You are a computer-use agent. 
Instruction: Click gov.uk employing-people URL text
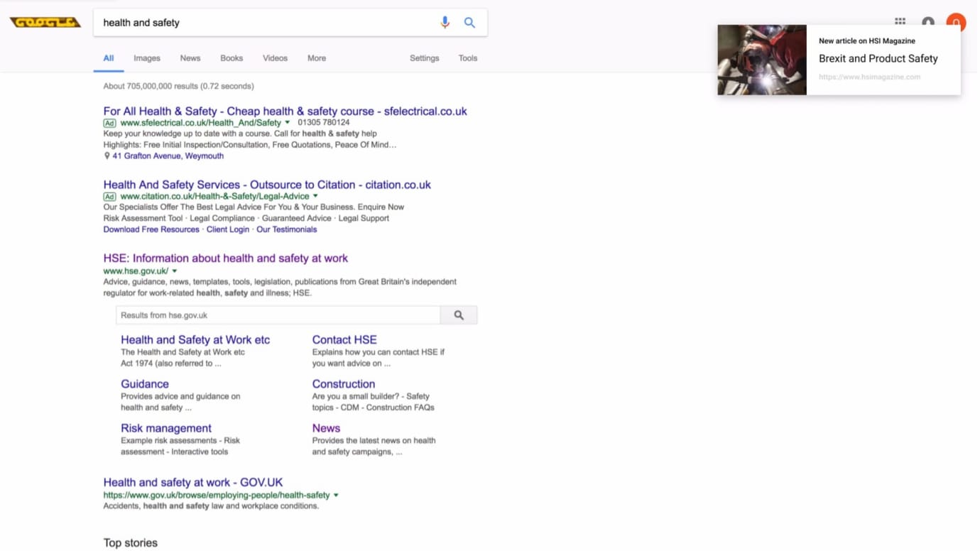coord(217,496)
